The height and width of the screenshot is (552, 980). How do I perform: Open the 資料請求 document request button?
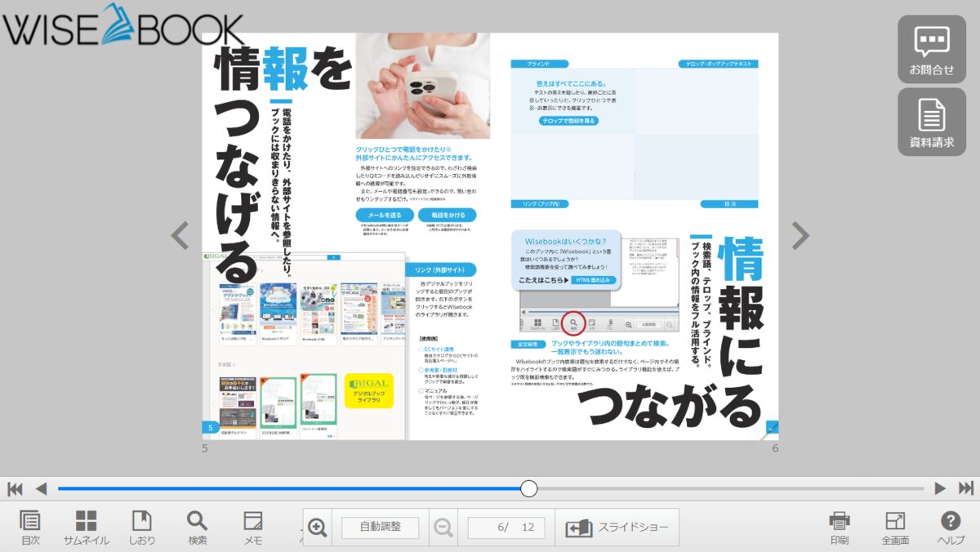pyautogui.click(x=932, y=122)
